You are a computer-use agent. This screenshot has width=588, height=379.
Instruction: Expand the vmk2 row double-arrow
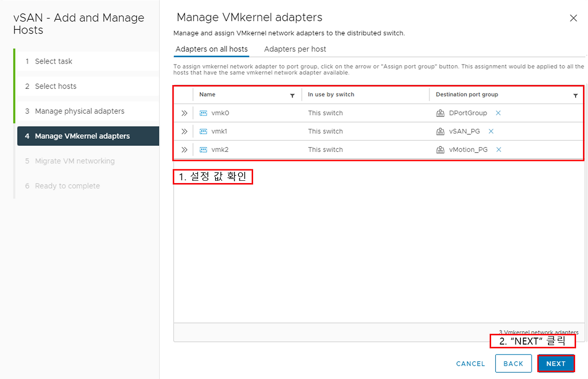point(184,150)
